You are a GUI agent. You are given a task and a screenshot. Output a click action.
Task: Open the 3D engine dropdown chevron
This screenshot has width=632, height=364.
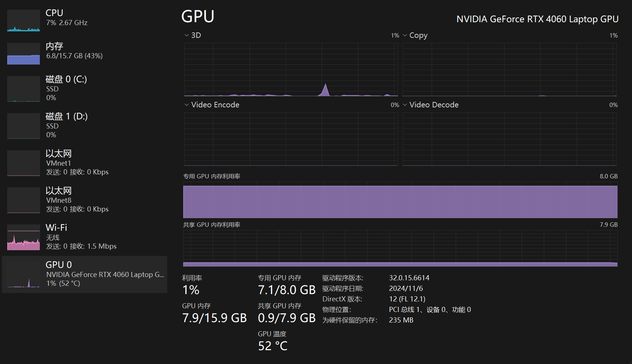[x=187, y=35]
